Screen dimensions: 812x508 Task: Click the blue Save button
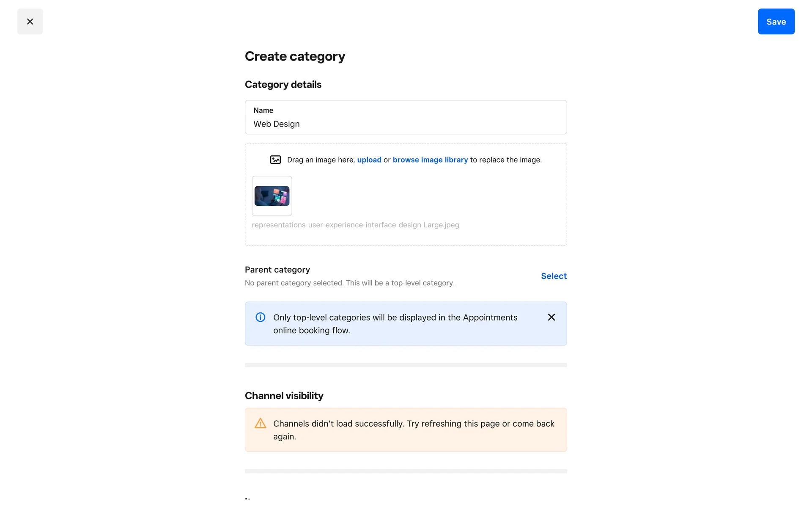click(776, 22)
